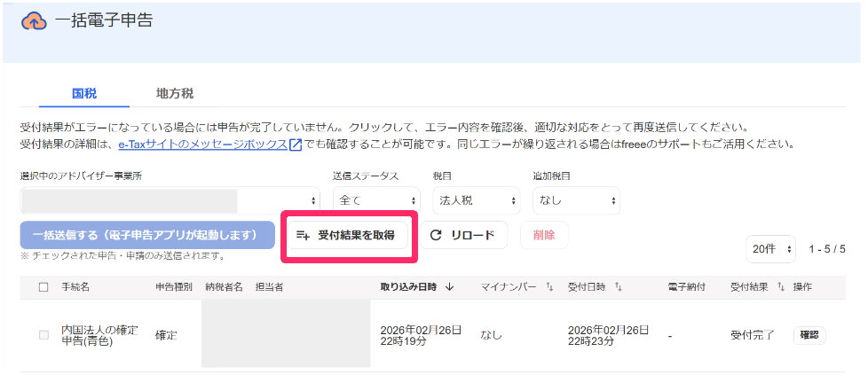Click the 一括電子申告 page title
The width and height of the screenshot is (868, 375).
click(x=104, y=20)
